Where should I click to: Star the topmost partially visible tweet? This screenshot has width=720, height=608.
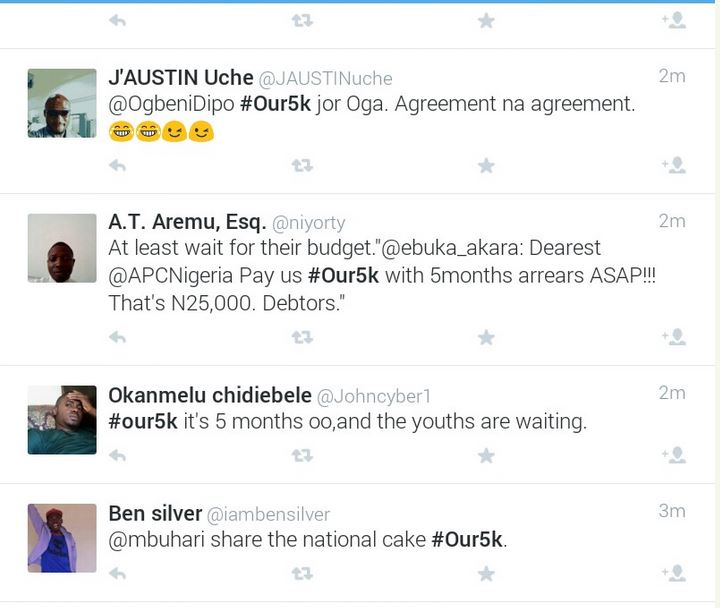[486, 21]
